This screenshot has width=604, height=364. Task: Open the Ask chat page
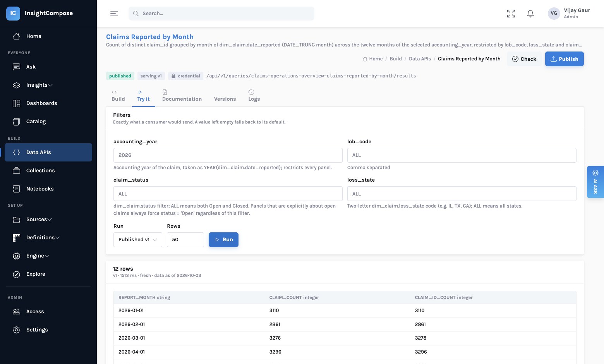(x=48, y=67)
